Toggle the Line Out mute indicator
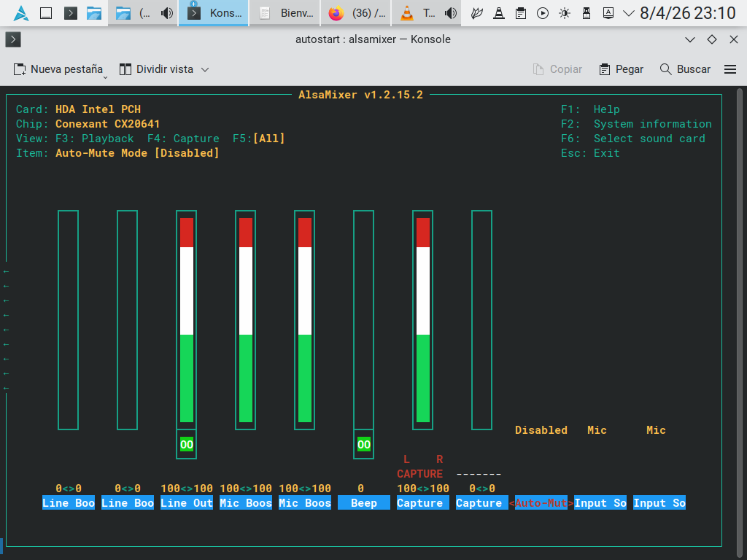This screenshot has height=560, width=747. [x=187, y=444]
